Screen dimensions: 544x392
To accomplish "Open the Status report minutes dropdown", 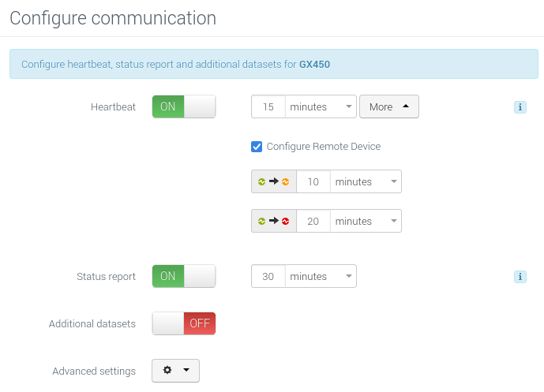I will pyautogui.click(x=321, y=276).
